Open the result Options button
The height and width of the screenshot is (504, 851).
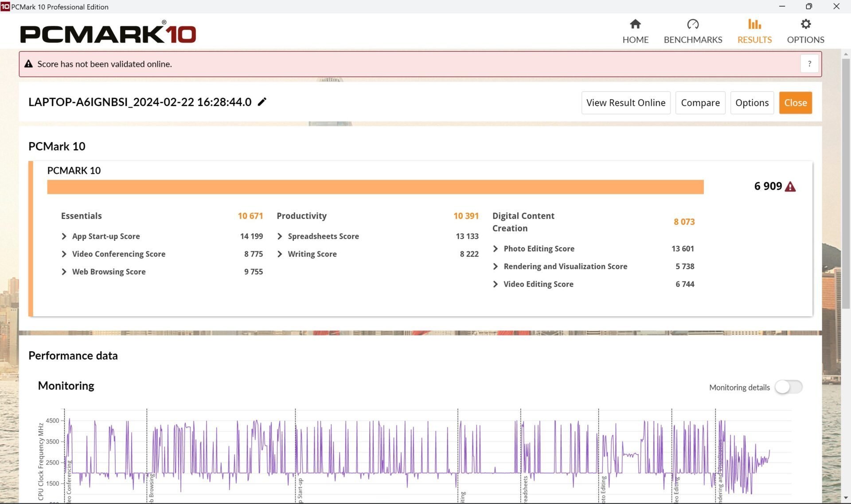click(752, 103)
